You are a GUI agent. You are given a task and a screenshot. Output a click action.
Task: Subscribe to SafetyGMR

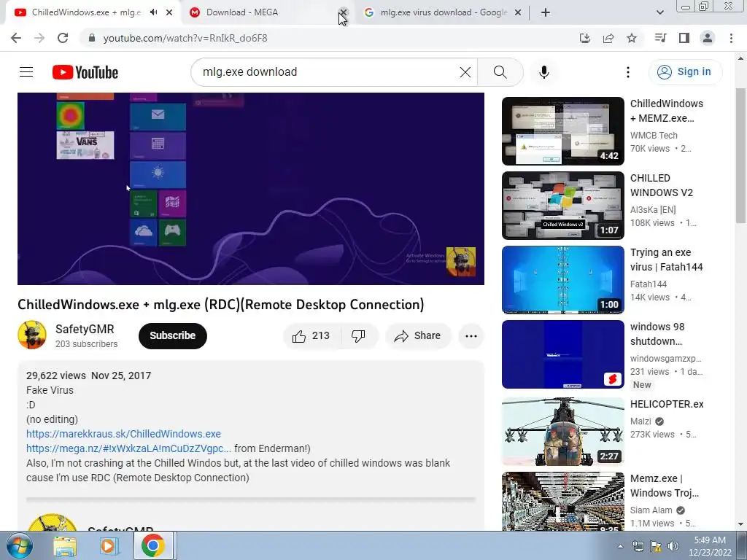click(172, 335)
